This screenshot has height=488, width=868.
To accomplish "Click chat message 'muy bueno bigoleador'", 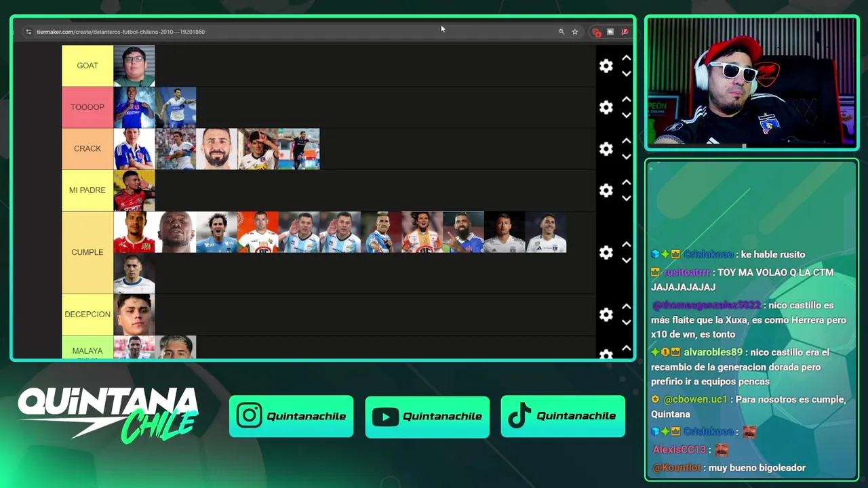I will click(757, 468).
